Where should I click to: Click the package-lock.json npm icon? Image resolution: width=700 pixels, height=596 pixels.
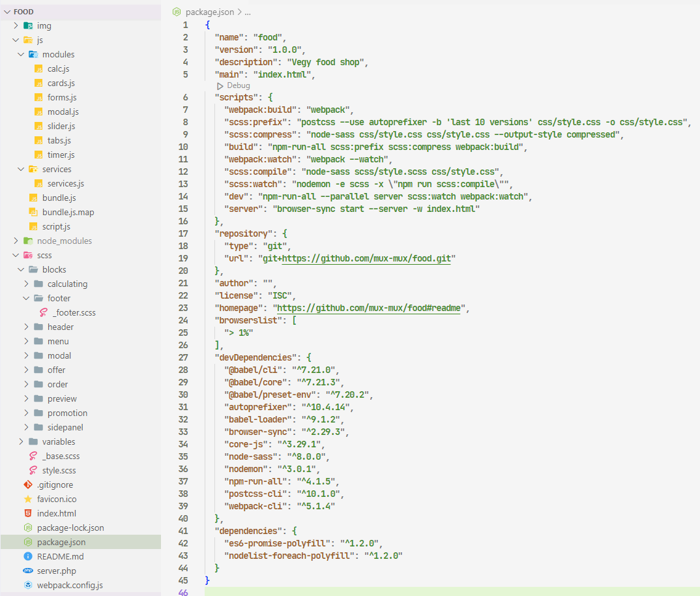click(28, 528)
